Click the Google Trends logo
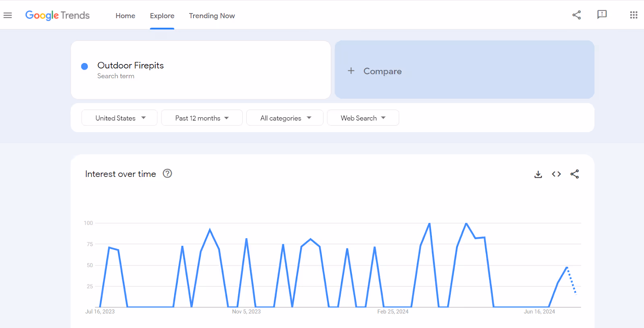This screenshot has width=644, height=328. (57, 15)
